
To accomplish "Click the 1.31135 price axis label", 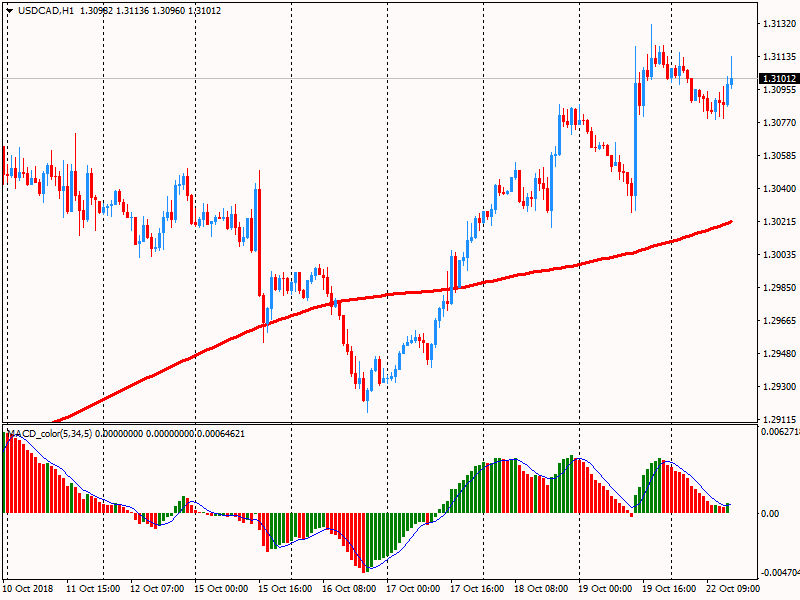I will coord(780,57).
